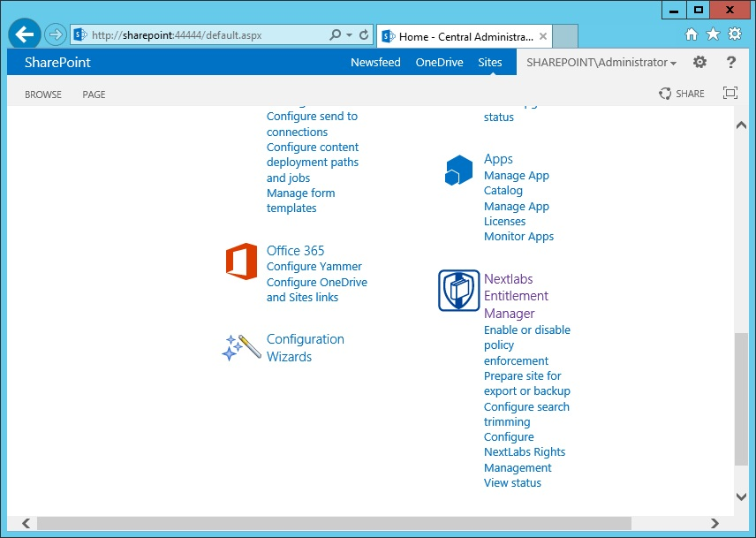Open the Office 365 heading link

click(x=295, y=251)
